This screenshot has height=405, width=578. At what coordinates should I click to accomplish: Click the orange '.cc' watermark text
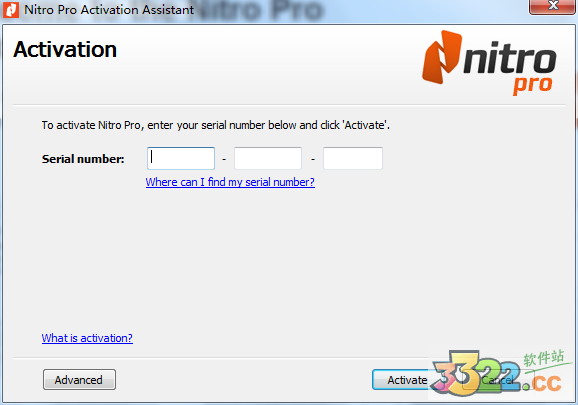pyautogui.click(x=546, y=384)
